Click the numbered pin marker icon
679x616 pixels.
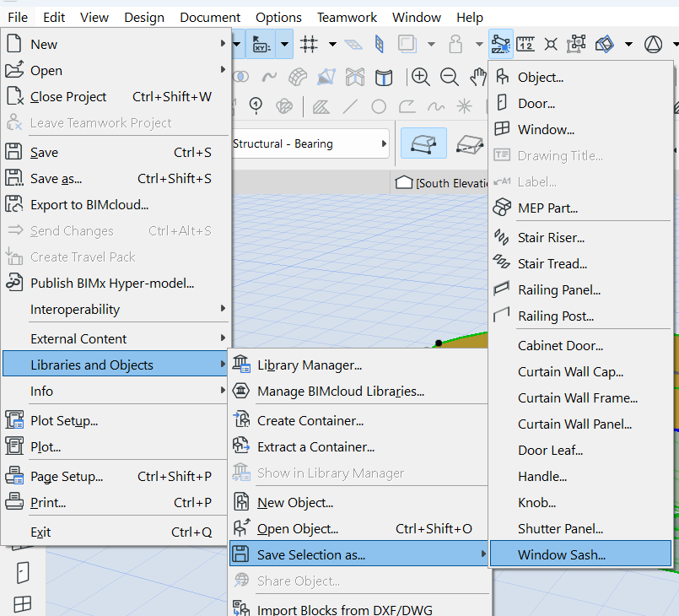point(256,106)
